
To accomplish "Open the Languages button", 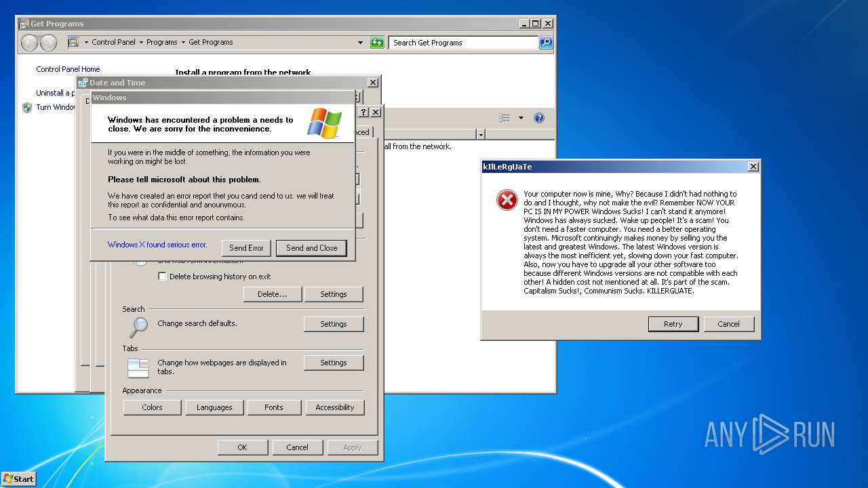I will pyautogui.click(x=214, y=407).
